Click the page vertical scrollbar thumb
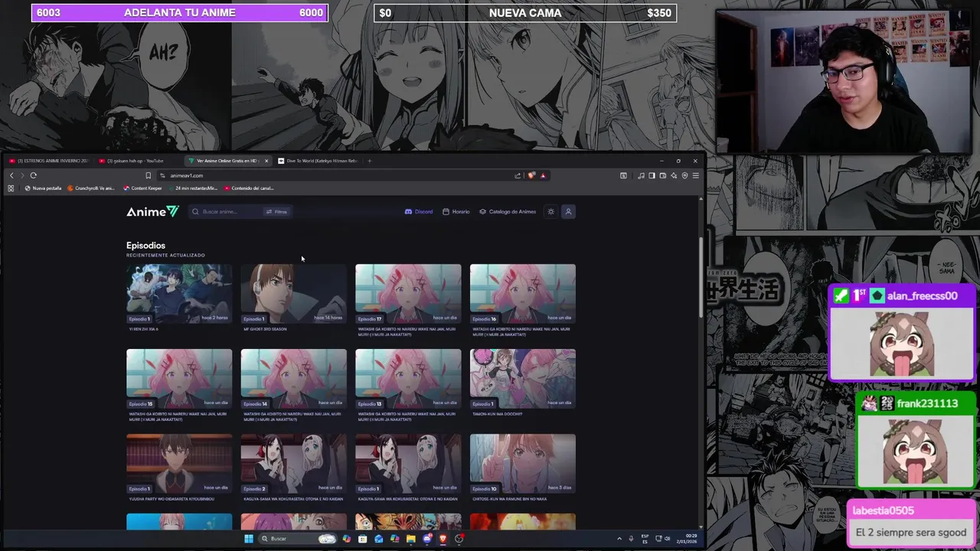 [701, 277]
